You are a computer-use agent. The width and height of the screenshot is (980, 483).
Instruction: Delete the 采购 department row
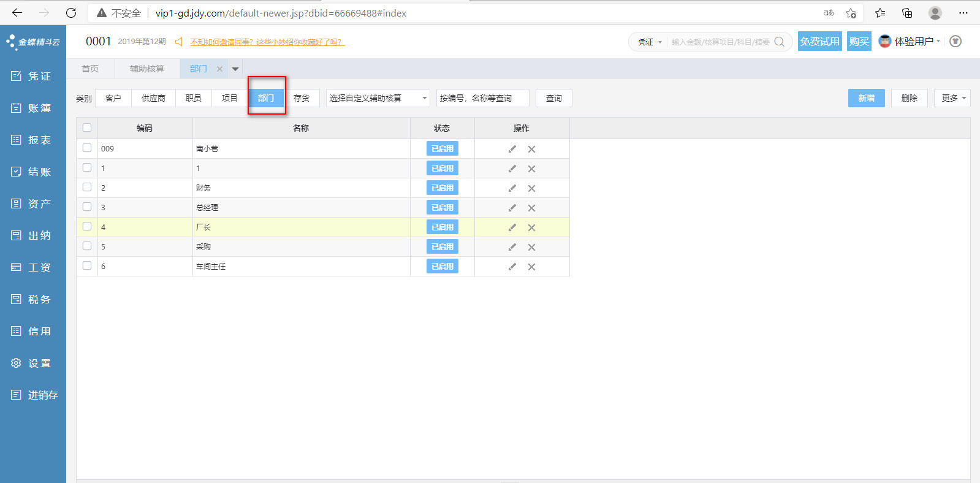coord(531,247)
